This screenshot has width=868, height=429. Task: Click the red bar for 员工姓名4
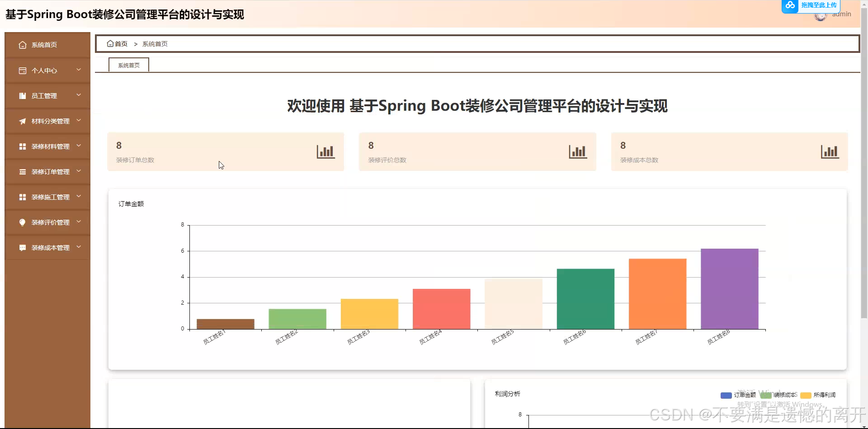[x=442, y=309]
